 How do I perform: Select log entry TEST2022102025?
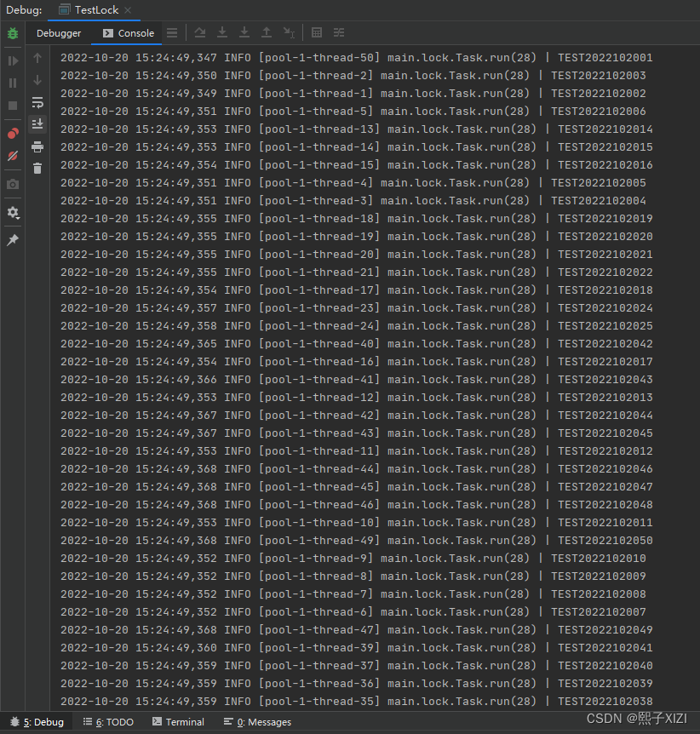pos(356,326)
